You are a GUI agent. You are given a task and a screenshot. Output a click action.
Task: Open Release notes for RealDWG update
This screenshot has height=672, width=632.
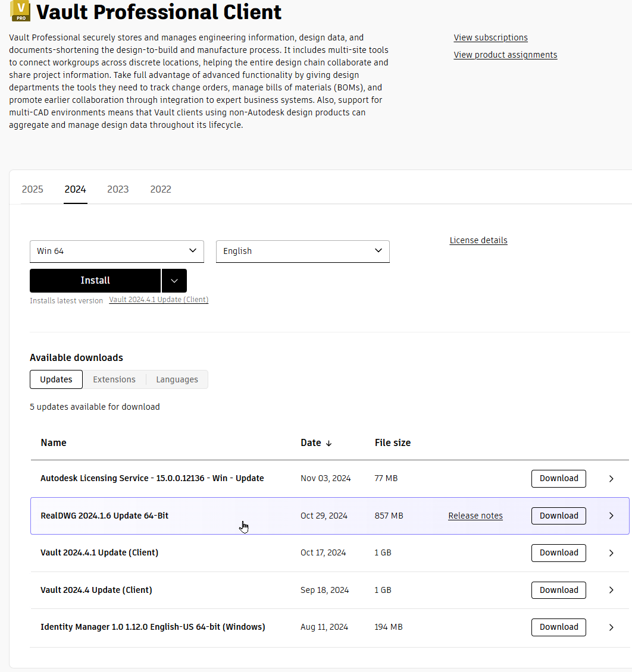point(475,516)
